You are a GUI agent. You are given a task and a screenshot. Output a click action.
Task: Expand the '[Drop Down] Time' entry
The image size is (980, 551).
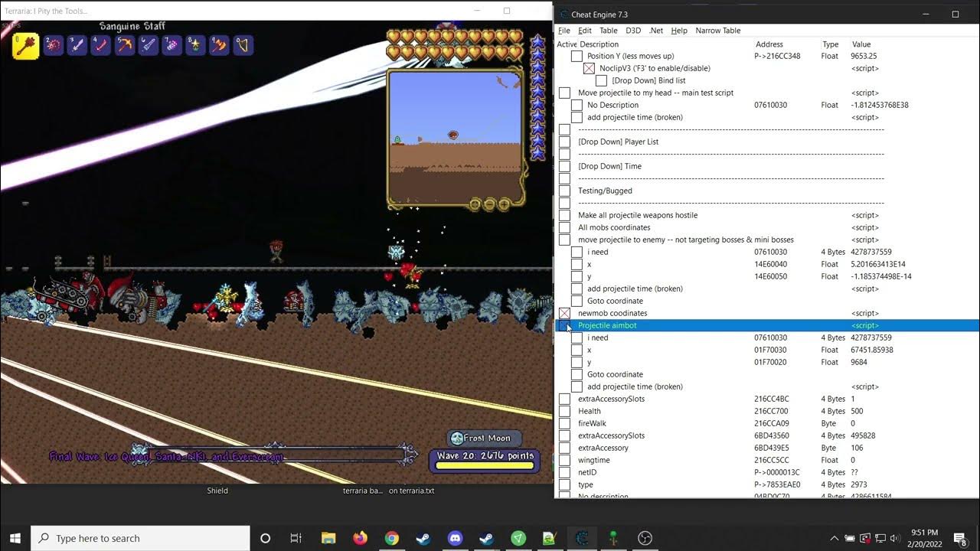click(x=609, y=166)
